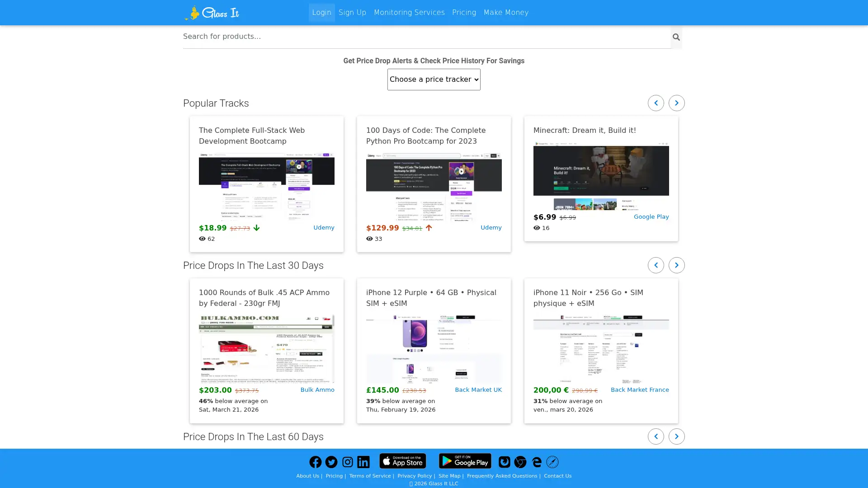Click the Login menu item
This screenshot has height=488, width=868.
point(322,13)
